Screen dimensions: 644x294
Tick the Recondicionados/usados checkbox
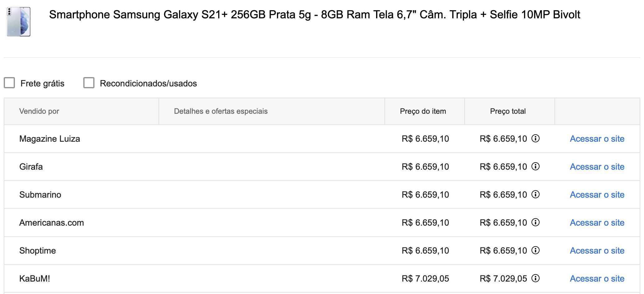(x=89, y=83)
